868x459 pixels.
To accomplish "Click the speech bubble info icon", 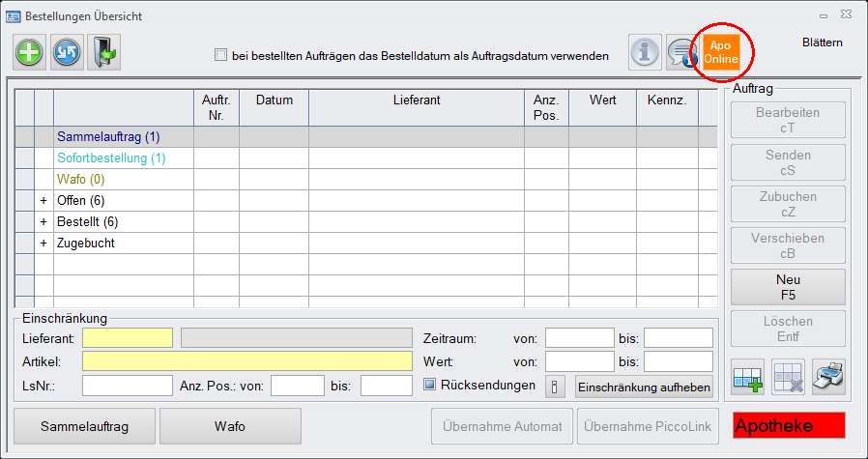I will click(x=682, y=52).
